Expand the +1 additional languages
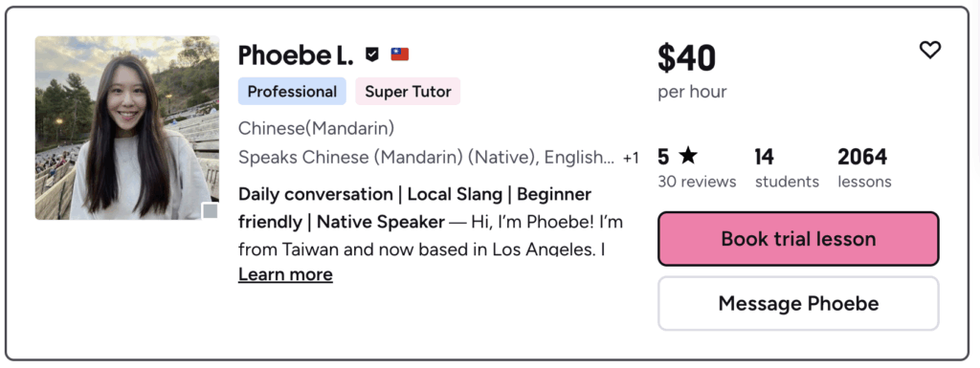The image size is (980, 368). pyautogui.click(x=631, y=159)
